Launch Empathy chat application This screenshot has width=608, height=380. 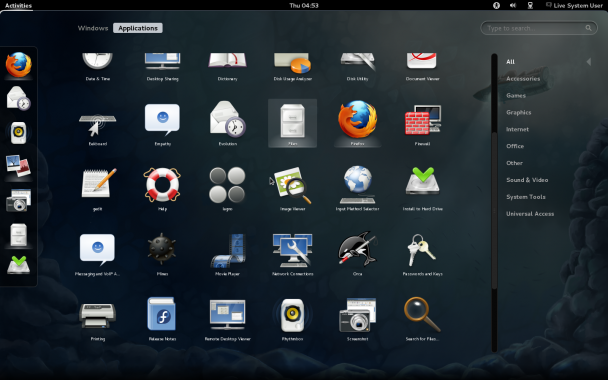(162, 123)
